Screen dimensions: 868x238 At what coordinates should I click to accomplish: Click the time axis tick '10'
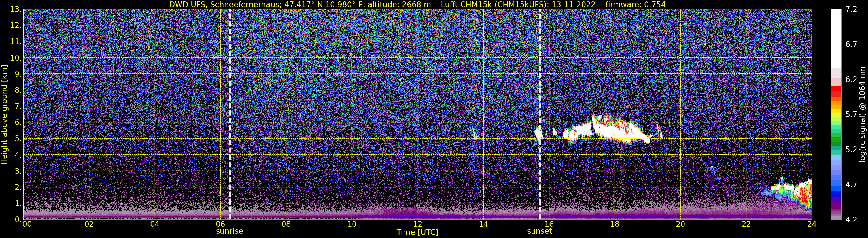[x=352, y=224]
